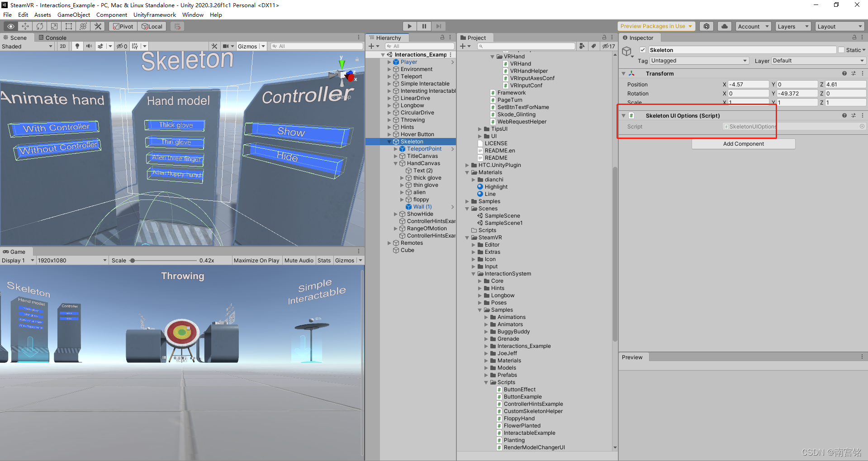The image size is (868, 461).
Task: Switch to the Console tab
Action: [52, 38]
